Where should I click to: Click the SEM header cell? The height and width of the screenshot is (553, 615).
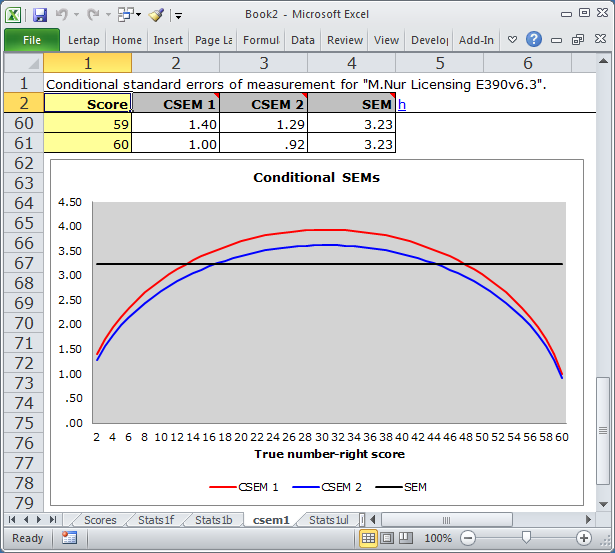[x=351, y=103]
